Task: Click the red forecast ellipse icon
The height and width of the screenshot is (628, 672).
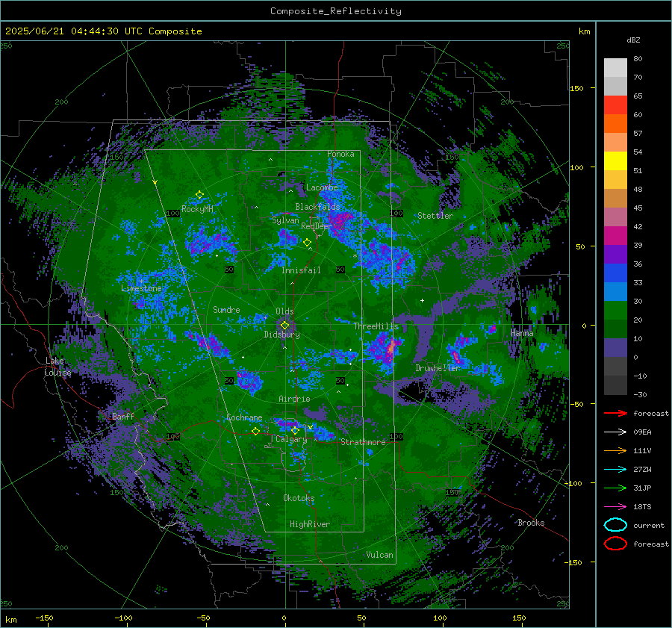Action: pos(615,544)
